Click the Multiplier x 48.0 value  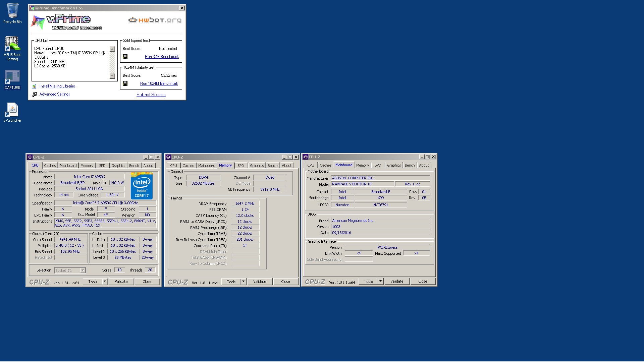[70, 246]
